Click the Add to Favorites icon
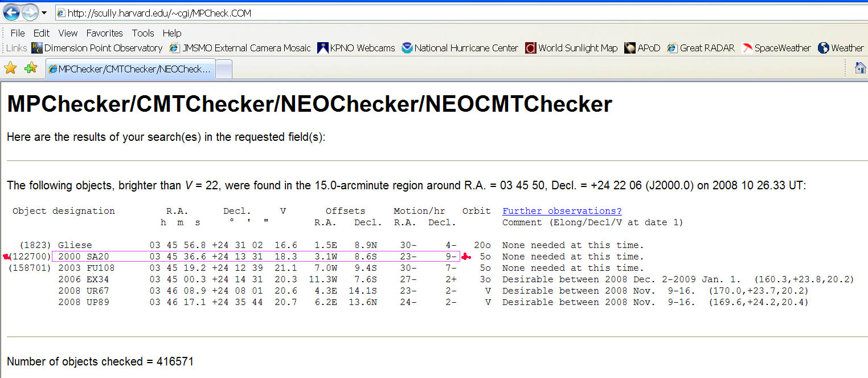The image size is (868, 378). [x=31, y=68]
